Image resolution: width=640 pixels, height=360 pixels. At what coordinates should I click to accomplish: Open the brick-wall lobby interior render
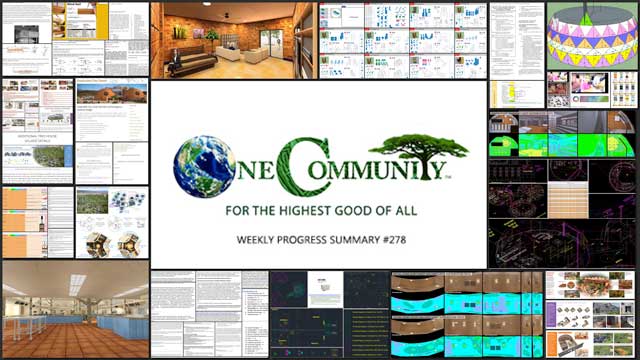[x=234, y=40]
